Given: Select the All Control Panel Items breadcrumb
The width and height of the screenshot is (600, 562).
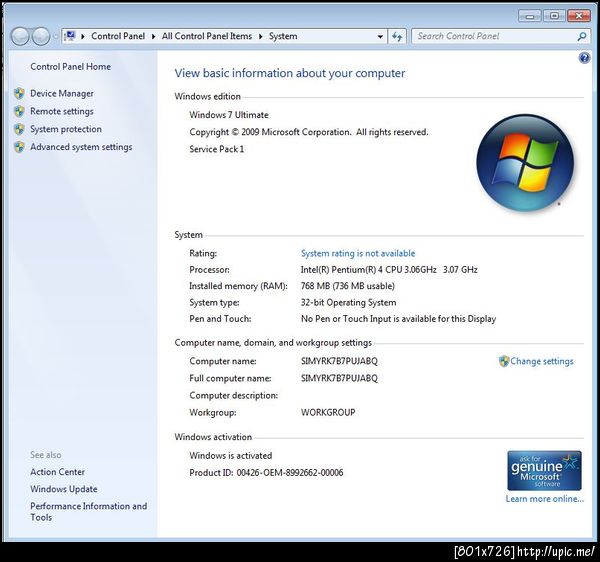Looking at the screenshot, I should [x=207, y=36].
